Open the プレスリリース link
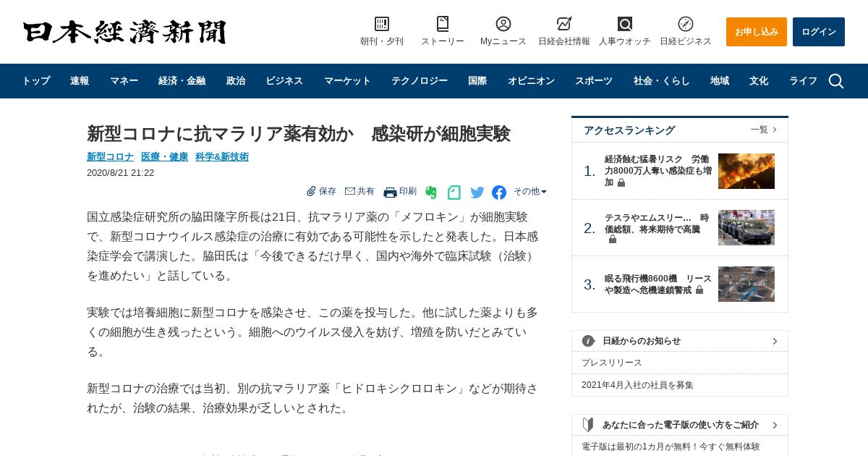Screen dimensions: 868x456 pyautogui.click(x=612, y=363)
